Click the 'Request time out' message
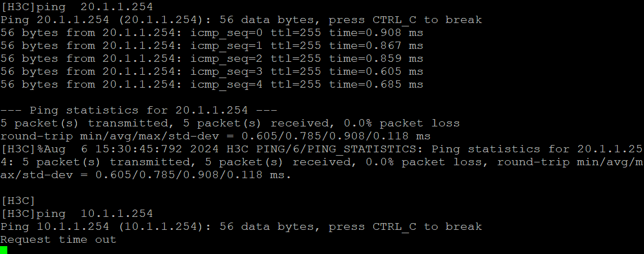 (58, 239)
